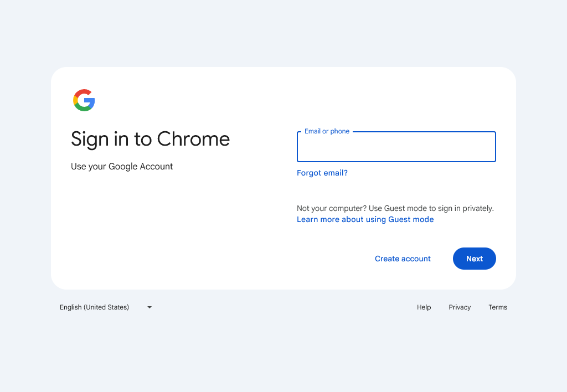Click the language dropdown arrow
Viewport: 567px width, 392px height.
[x=150, y=307]
